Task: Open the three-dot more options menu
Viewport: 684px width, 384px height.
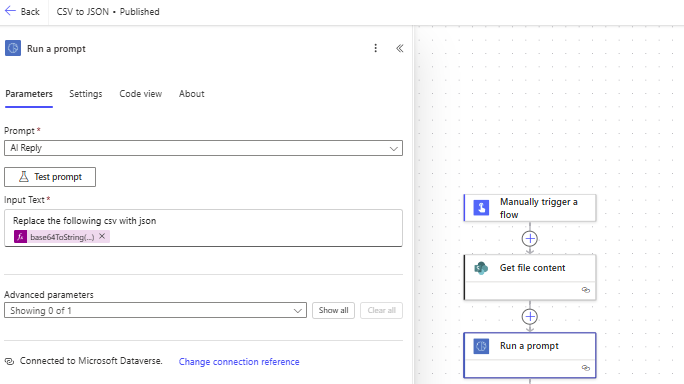Action: [376, 48]
